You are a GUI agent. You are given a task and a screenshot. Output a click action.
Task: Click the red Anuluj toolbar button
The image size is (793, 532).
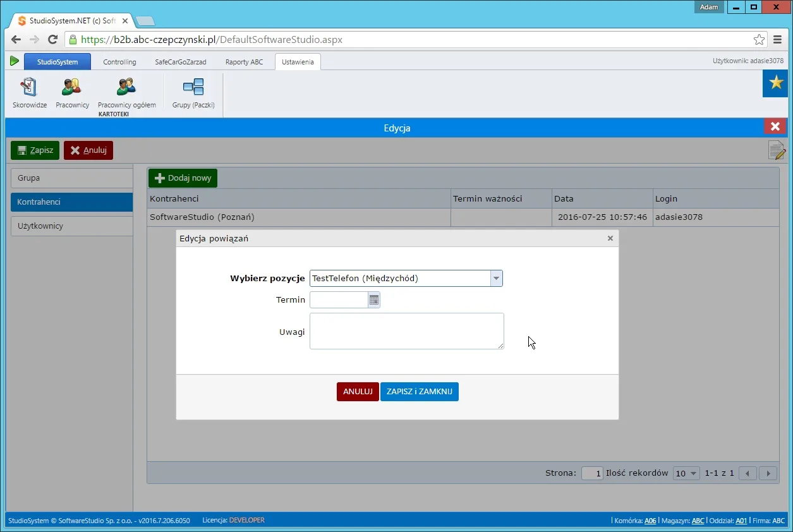88,150
